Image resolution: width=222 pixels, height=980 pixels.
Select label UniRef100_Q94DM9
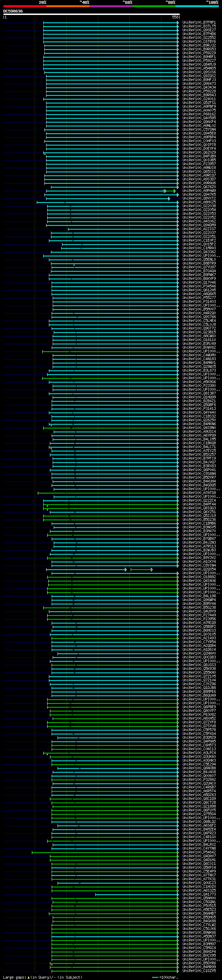[x=199, y=225]
